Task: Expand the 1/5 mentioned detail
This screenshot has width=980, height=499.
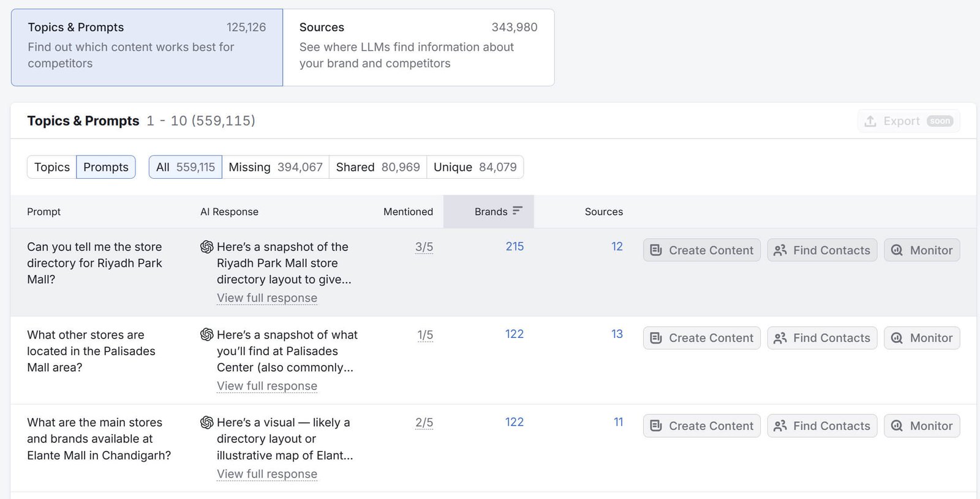Action: 425,335
